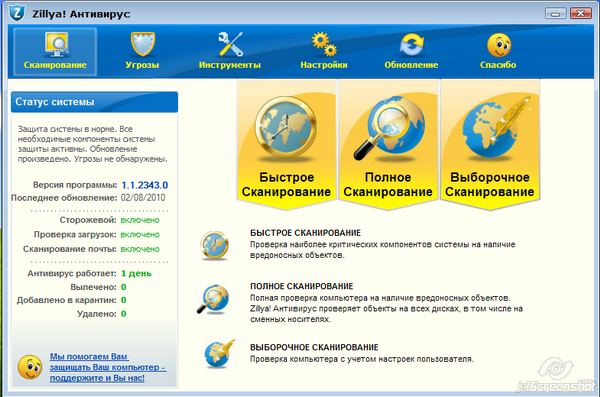Screen dimensions: 600x397
Task: Click the smiley icon beside support link
Action: [30, 367]
